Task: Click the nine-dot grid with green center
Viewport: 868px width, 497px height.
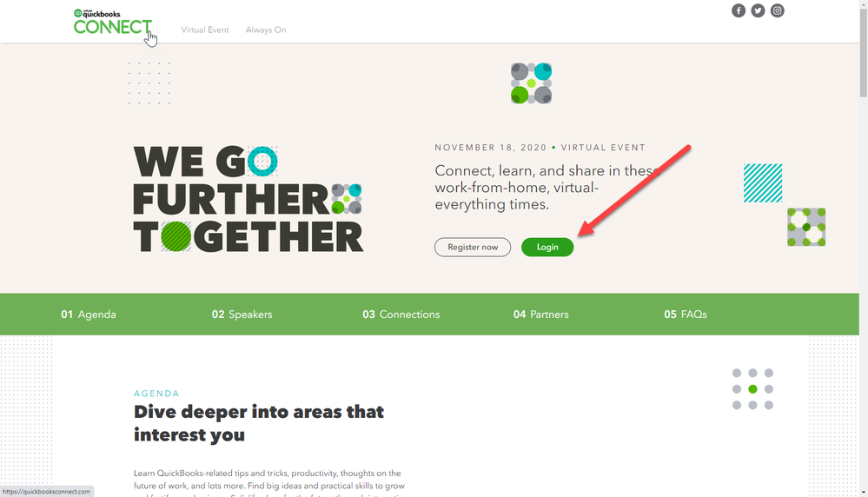Action: [752, 389]
